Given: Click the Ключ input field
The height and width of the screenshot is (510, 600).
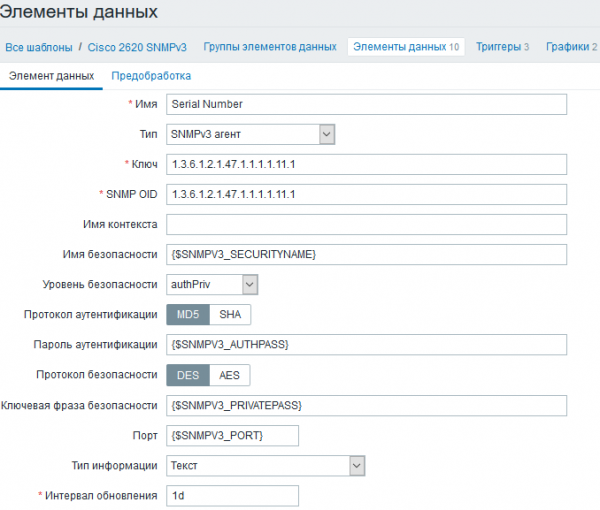Looking at the screenshot, I should tap(366, 164).
